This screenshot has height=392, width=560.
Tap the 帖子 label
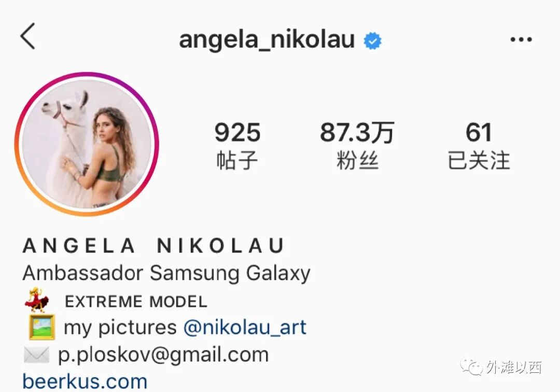(237, 160)
